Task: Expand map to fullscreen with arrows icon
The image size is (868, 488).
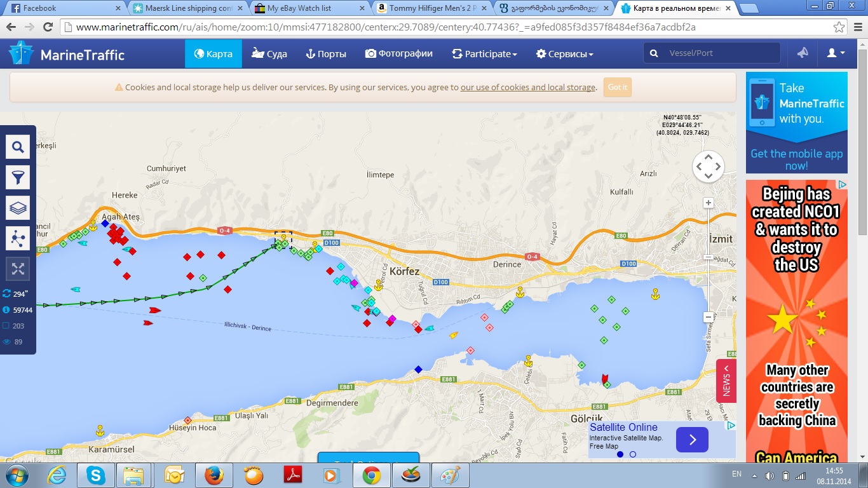Action: (x=18, y=269)
